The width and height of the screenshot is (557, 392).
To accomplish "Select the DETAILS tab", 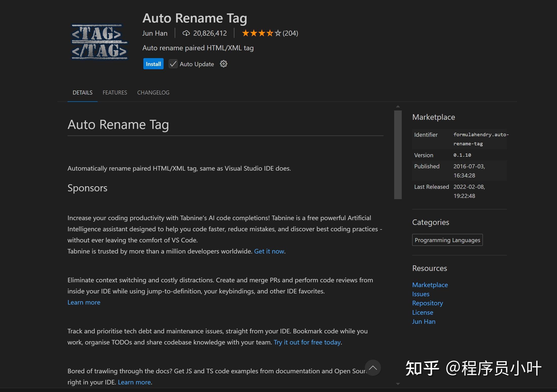I will tap(82, 93).
